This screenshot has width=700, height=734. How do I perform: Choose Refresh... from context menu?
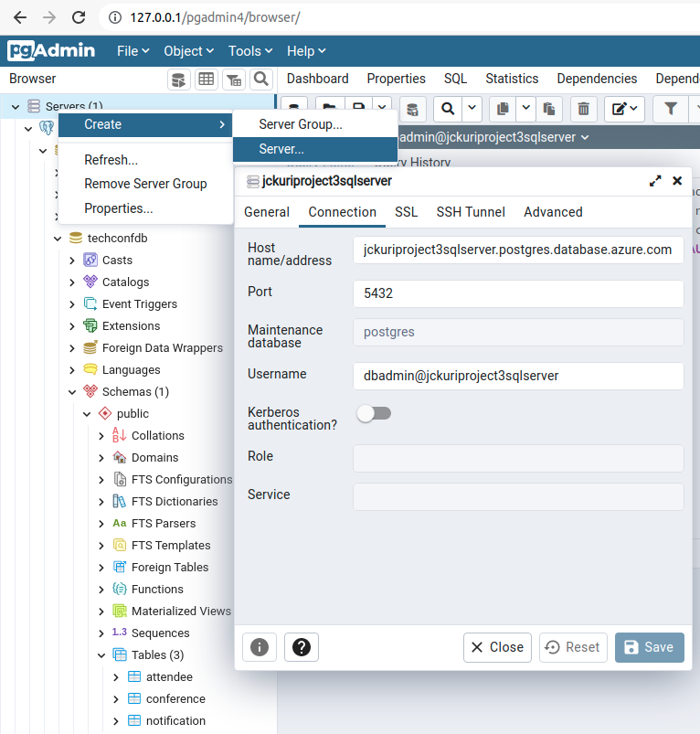pos(145,160)
